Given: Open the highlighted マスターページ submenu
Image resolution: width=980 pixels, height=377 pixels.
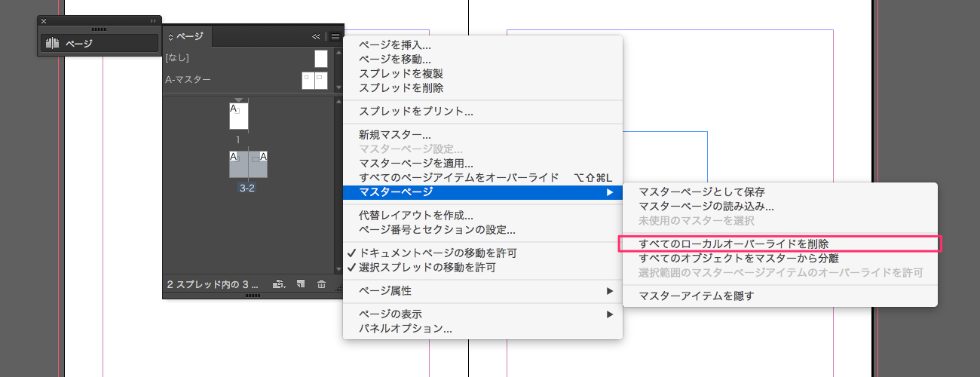Looking at the screenshot, I should pos(482,192).
